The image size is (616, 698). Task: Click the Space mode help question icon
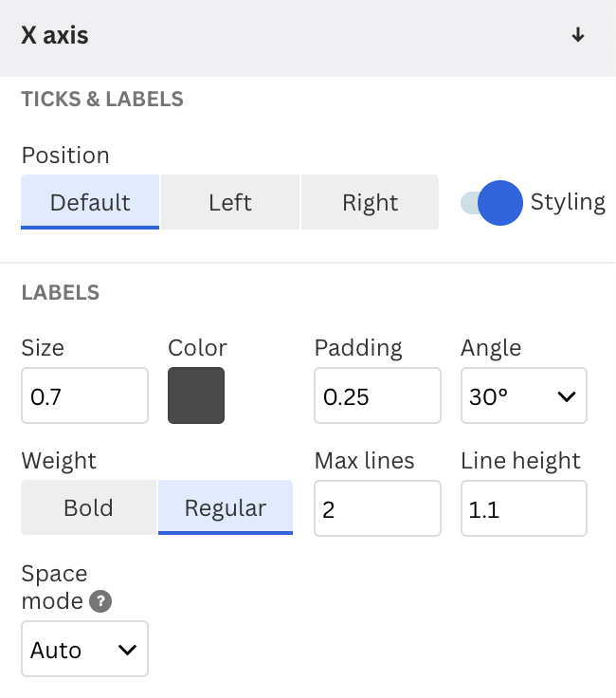100,601
